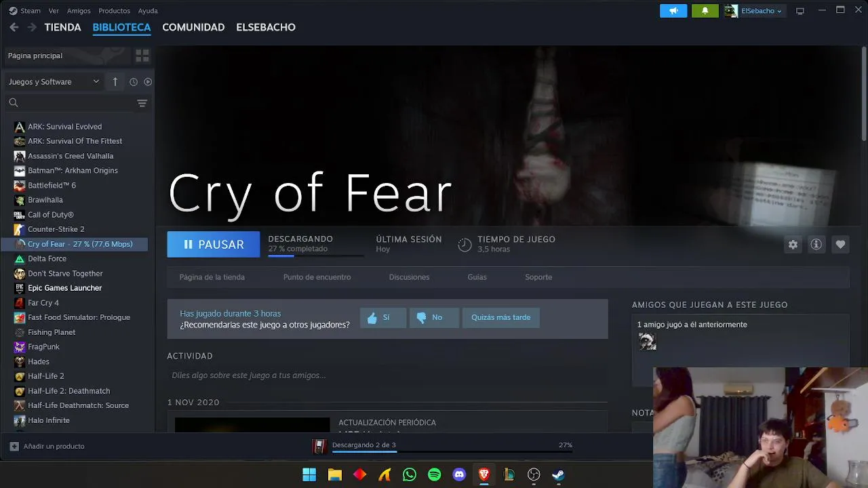This screenshot has height=488, width=868.
Task: Click the Fishing Planet game icon
Action: [x=20, y=332]
